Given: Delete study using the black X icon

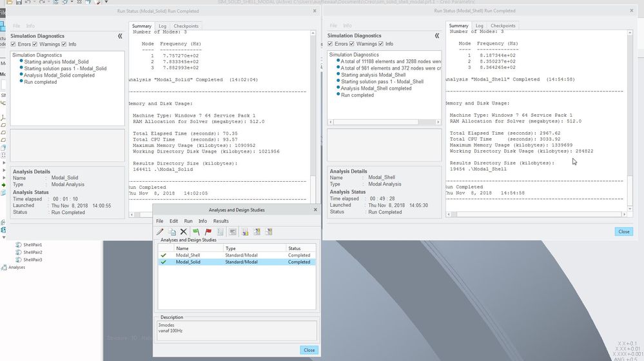Looking at the screenshot, I should coord(184,232).
